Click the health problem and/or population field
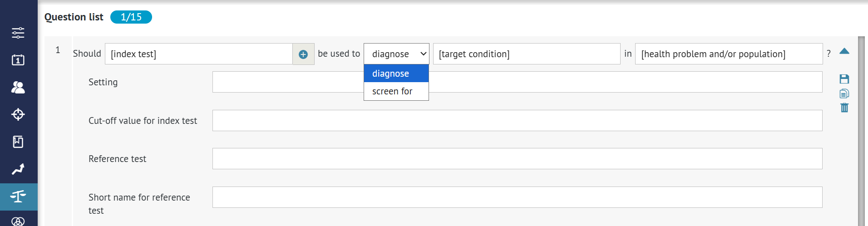Image resolution: width=868 pixels, height=226 pixels. (x=728, y=54)
